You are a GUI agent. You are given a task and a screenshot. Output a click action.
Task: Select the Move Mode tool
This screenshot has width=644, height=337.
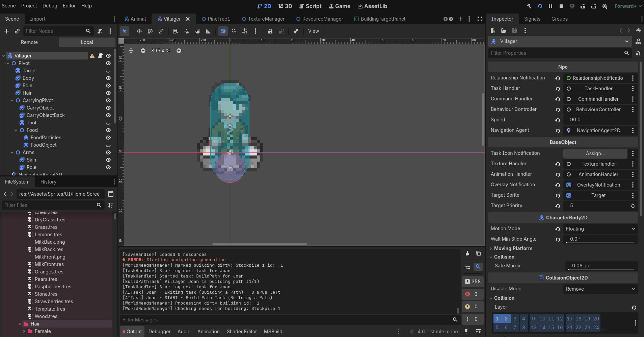(139, 31)
